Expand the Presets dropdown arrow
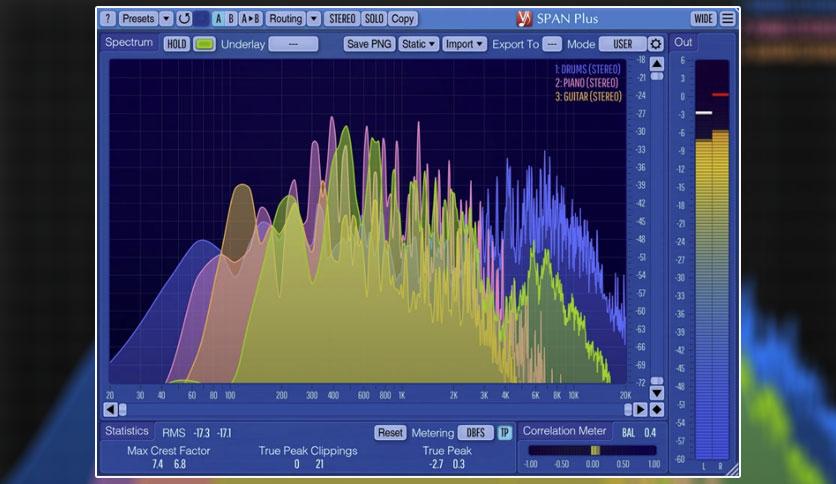Image resolution: width=836 pixels, height=484 pixels. (x=166, y=19)
